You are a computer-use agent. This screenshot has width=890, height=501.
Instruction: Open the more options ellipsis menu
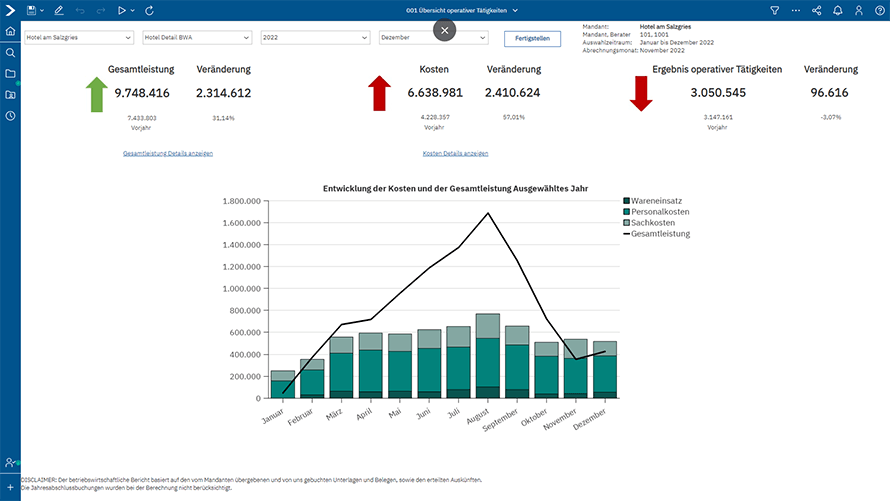point(796,10)
